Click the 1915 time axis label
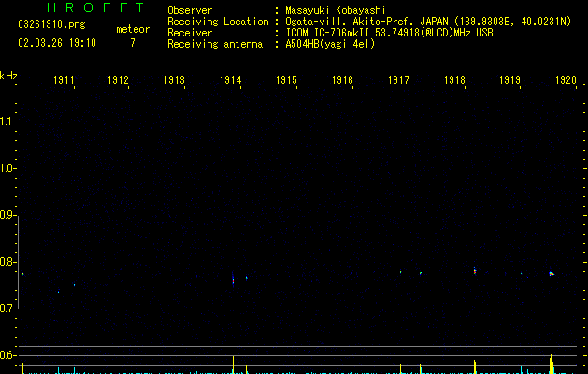Viewport: 588px width, 374px height. pyautogui.click(x=286, y=80)
